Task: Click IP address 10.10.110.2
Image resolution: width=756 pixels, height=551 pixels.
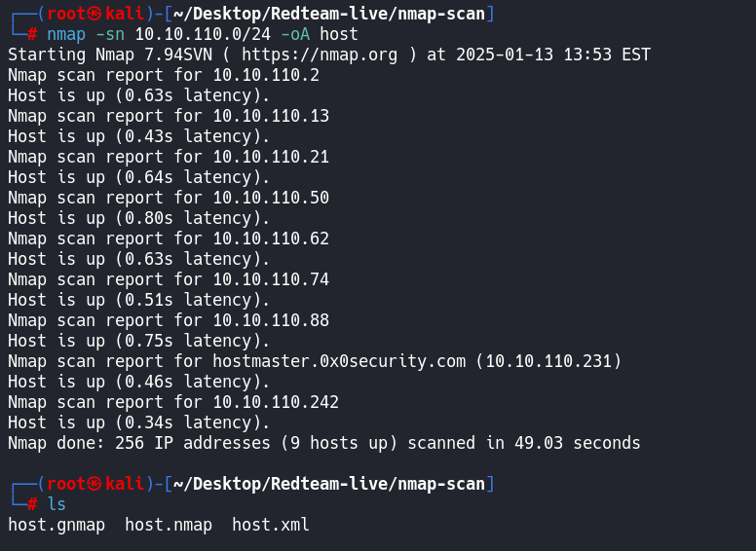Action: [x=266, y=75]
